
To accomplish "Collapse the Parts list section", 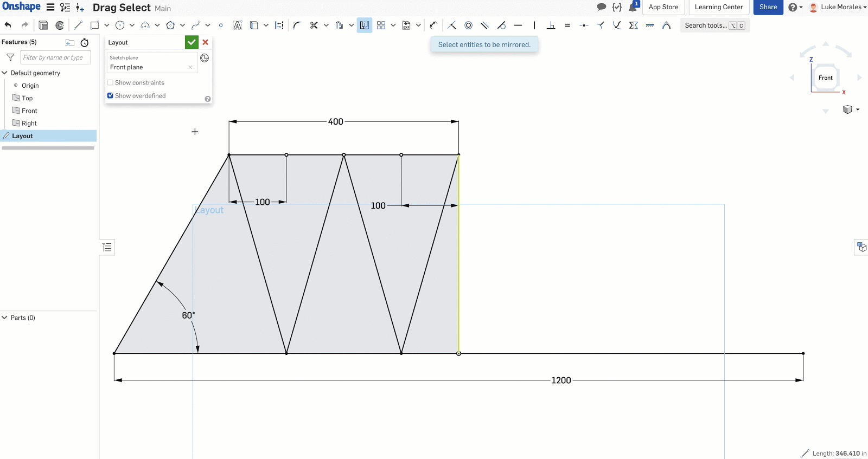I will [5, 318].
